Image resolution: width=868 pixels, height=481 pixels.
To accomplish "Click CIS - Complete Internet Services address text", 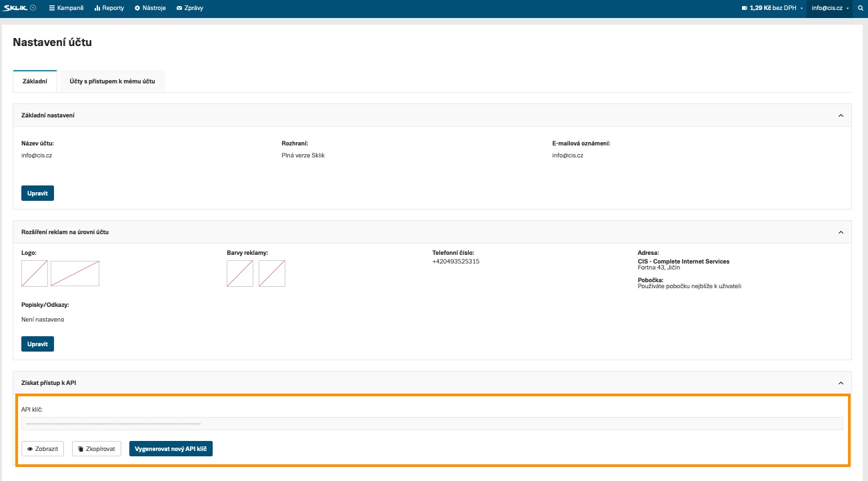I will [x=683, y=262].
